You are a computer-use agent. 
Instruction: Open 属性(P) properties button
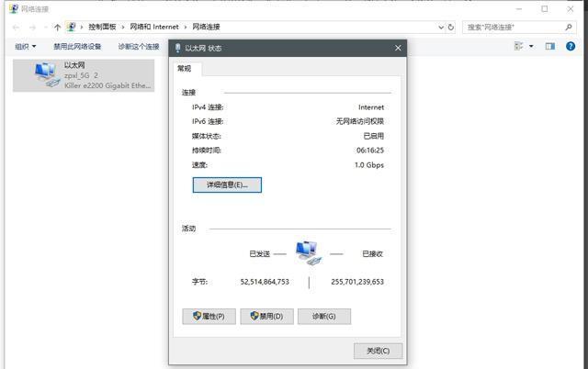pyautogui.click(x=209, y=317)
